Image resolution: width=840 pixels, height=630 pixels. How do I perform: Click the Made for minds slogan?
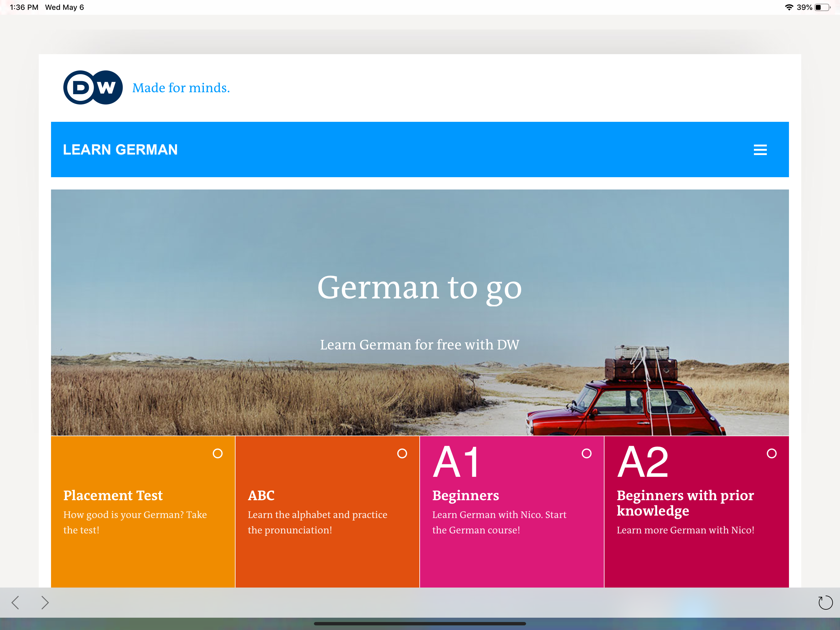click(181, 88)
